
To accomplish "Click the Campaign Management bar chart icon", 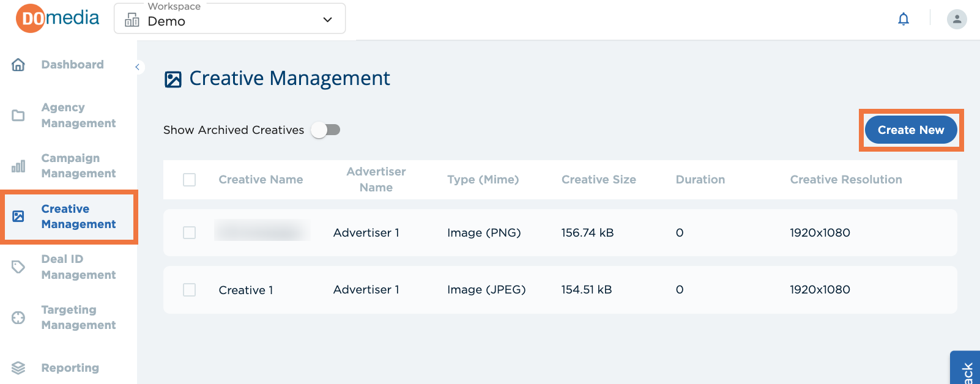I will pyautogui.click(x=18, y=166).
